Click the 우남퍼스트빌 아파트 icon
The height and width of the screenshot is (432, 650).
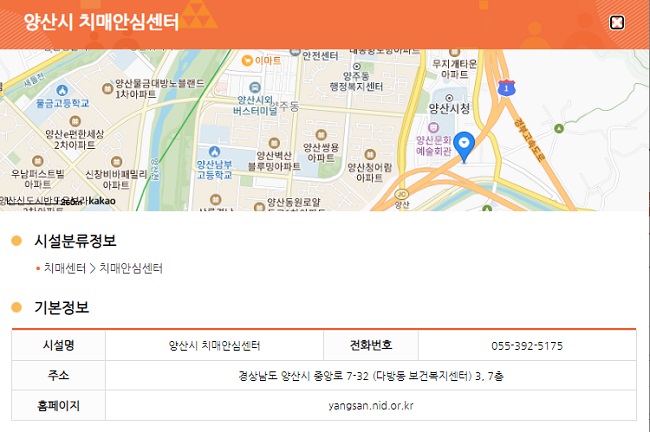[x=38, y=161]
